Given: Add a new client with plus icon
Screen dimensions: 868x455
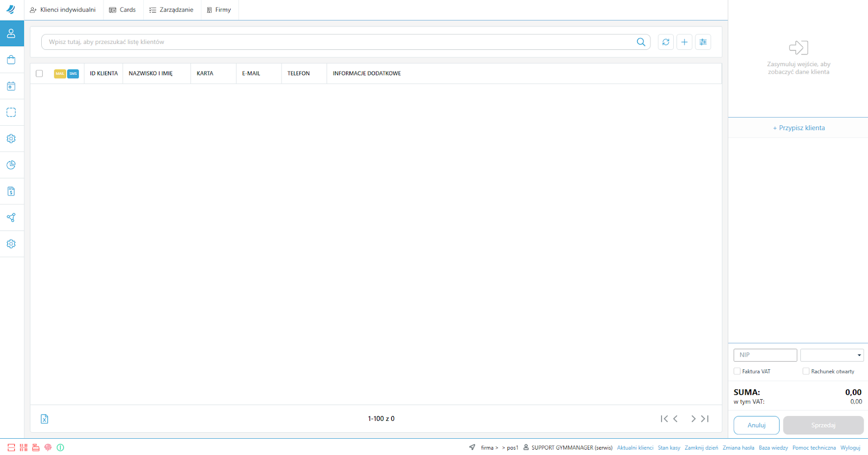Looking at the screenshot, I should (684, 42).
